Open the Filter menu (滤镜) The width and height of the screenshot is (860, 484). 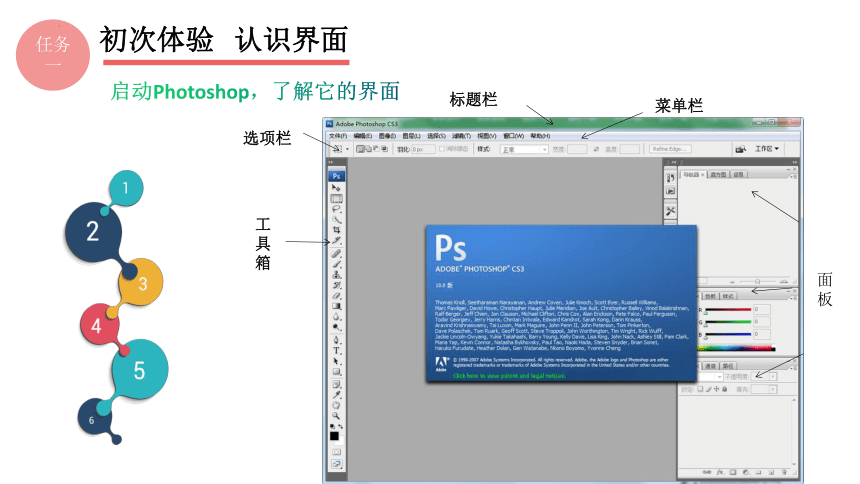[461, 136]
